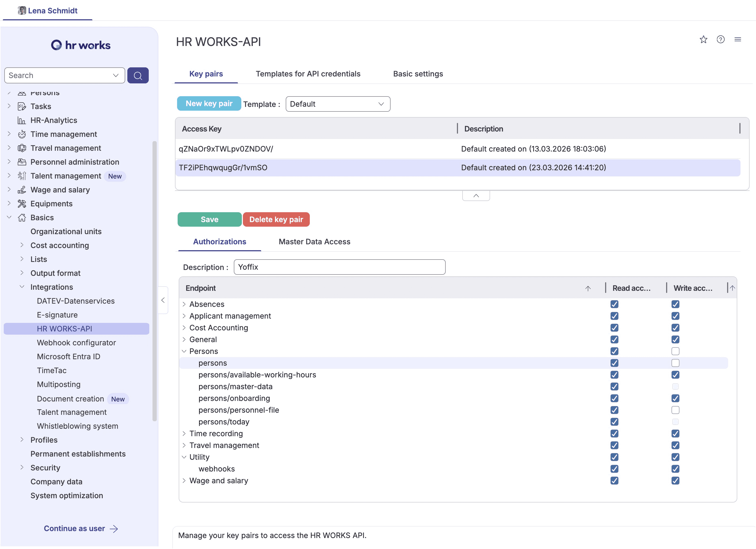Open the help question mark icon
The height and width of the screenshot is (549, 756).
[x=720, y=40]
